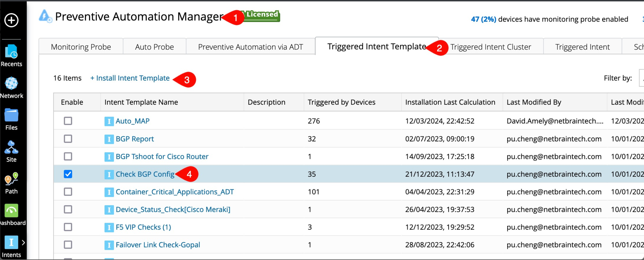644x260 pixels.
Task: Open the Path sidebar icon
Action: [11, 179]
